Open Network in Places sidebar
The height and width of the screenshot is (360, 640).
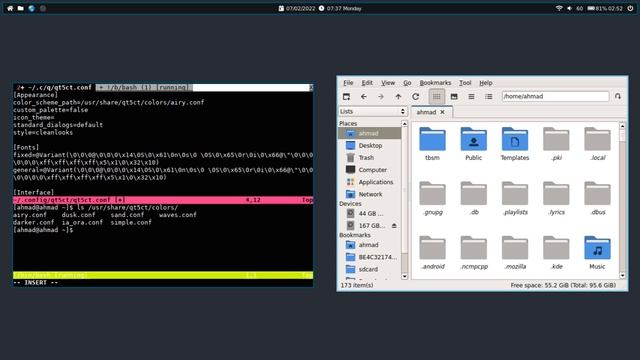click(x=370, y=194)
